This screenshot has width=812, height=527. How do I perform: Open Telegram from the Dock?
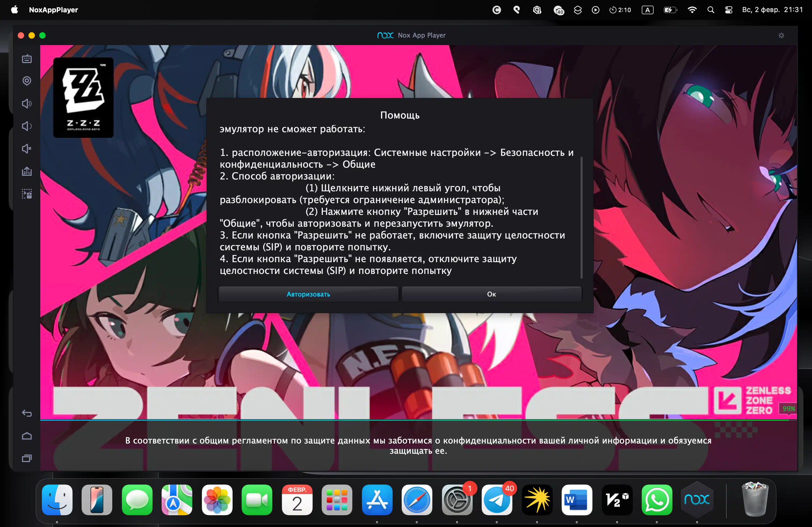click(x=497, y=499)
